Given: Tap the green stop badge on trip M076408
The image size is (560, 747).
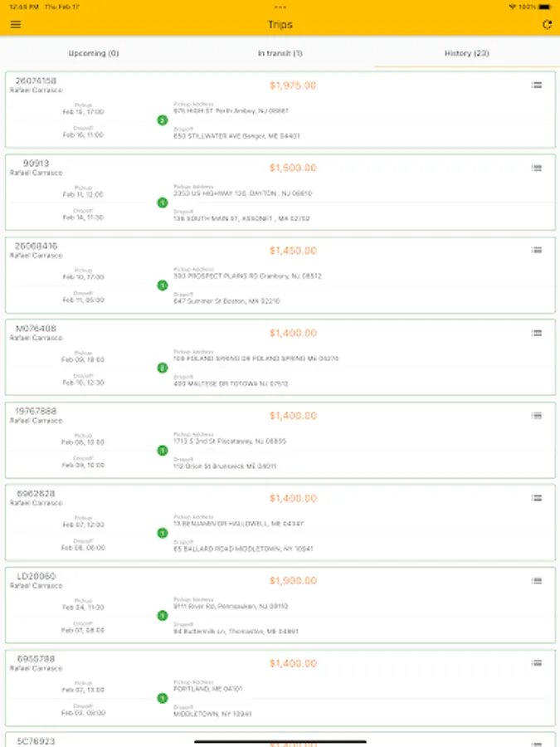Looking at the screenshot, I should [x=163, y=368].
